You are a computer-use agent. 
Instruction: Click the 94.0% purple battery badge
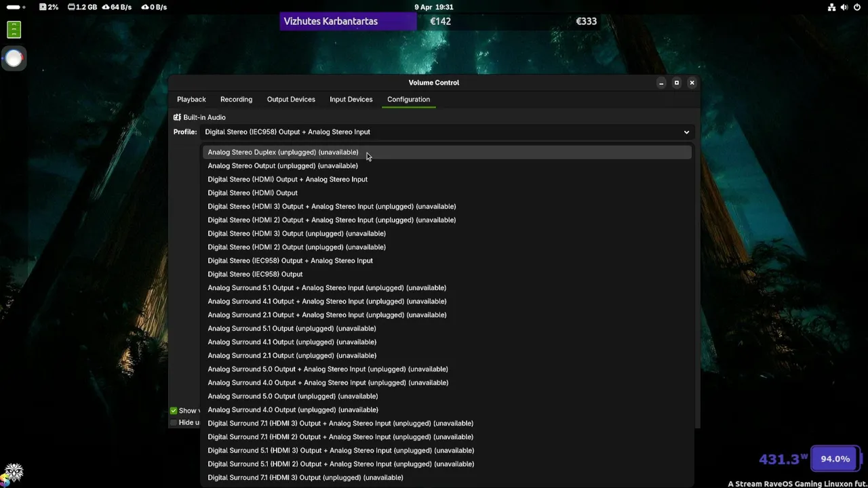coord(835,459)
